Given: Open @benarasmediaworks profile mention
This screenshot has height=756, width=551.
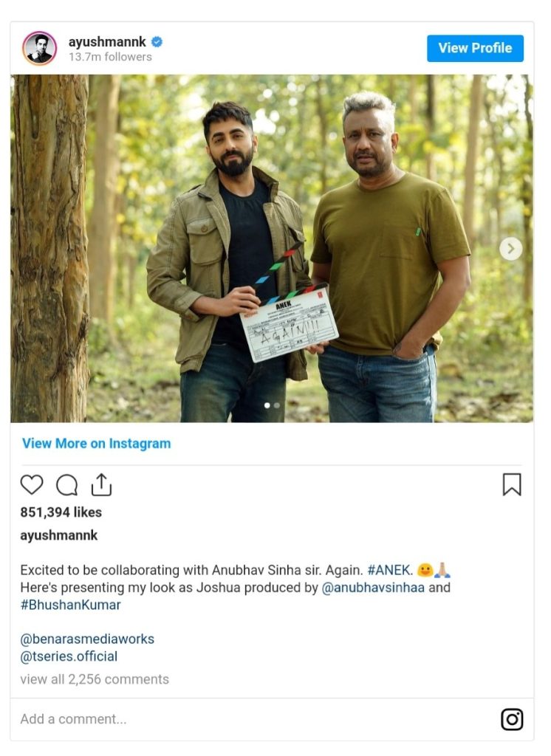Looking at the screenshot, I should (x=87, y=639).
